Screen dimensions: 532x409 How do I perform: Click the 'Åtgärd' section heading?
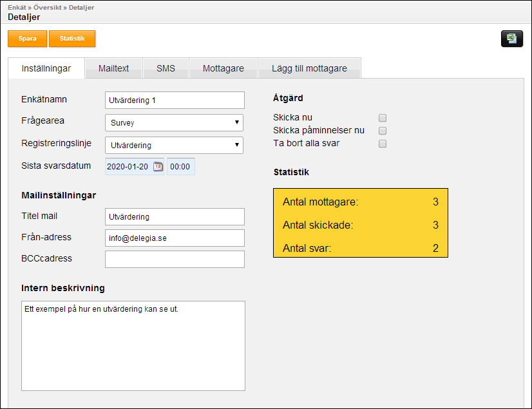point(288,98)
